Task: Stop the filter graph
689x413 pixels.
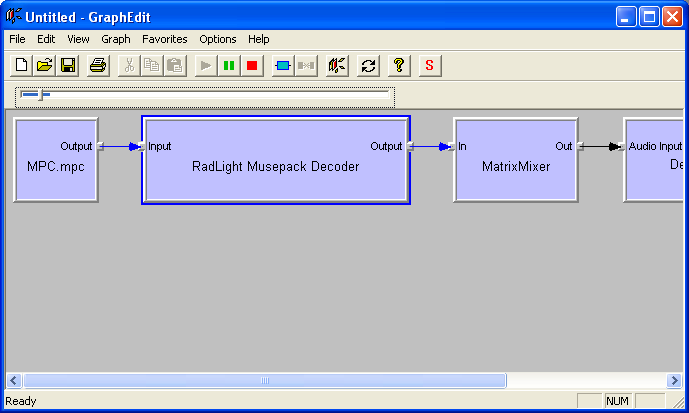Action: tap(252, 66)
